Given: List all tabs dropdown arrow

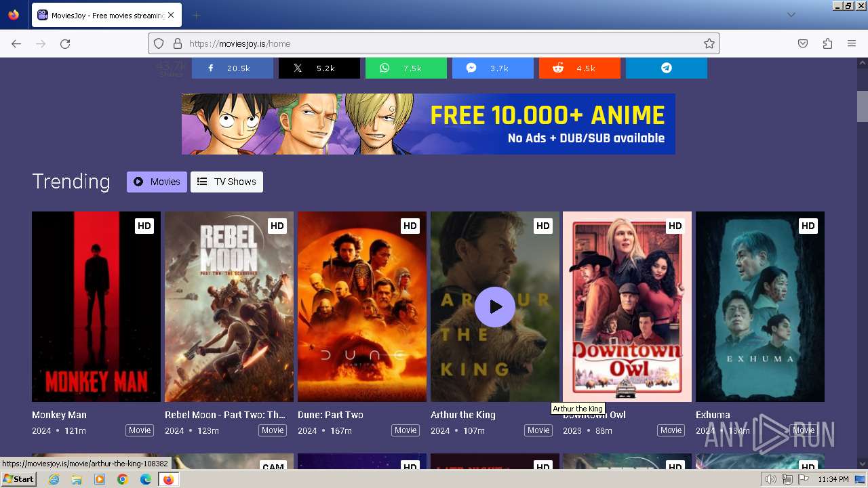Looking at the screenshot, I should click(791, 15).
